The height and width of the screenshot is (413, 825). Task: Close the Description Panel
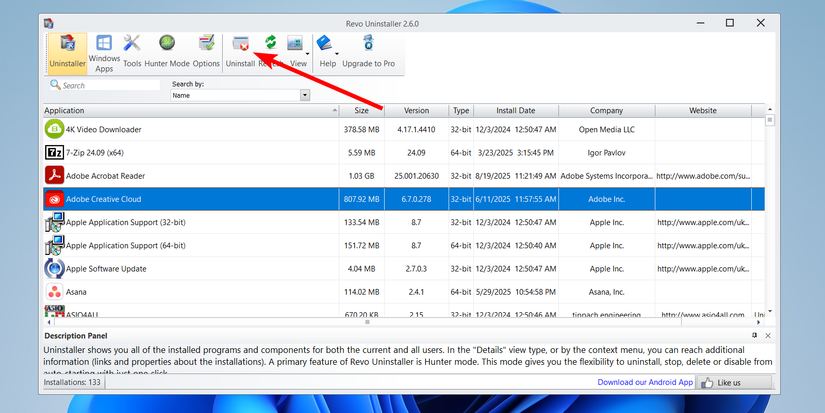[x=768, y=336]
